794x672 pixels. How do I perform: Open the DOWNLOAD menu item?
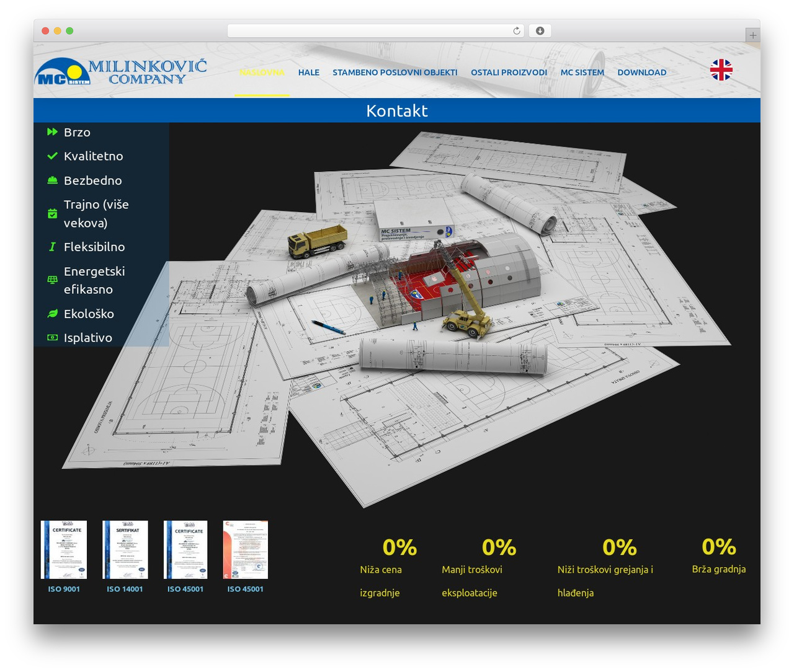642,73
